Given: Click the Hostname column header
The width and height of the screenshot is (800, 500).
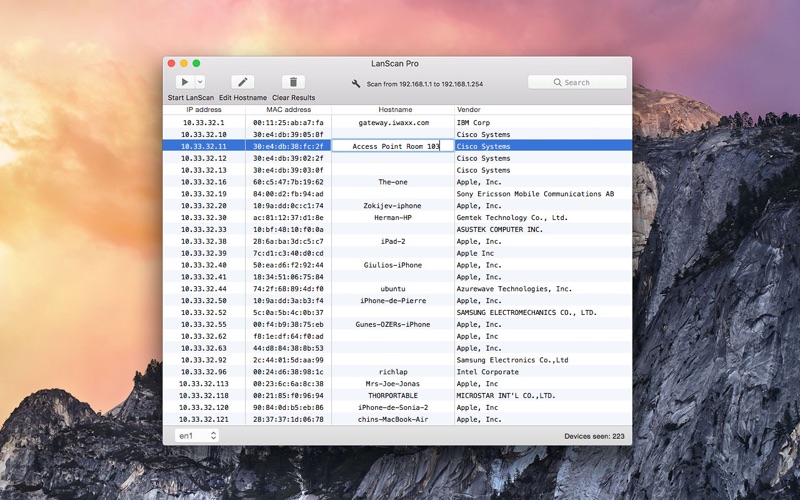Looking at the screenshot, I should coord(394,109).
